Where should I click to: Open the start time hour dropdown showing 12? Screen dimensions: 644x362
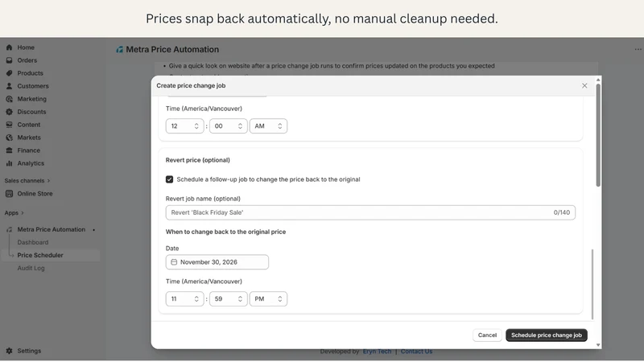pos(184,126)
